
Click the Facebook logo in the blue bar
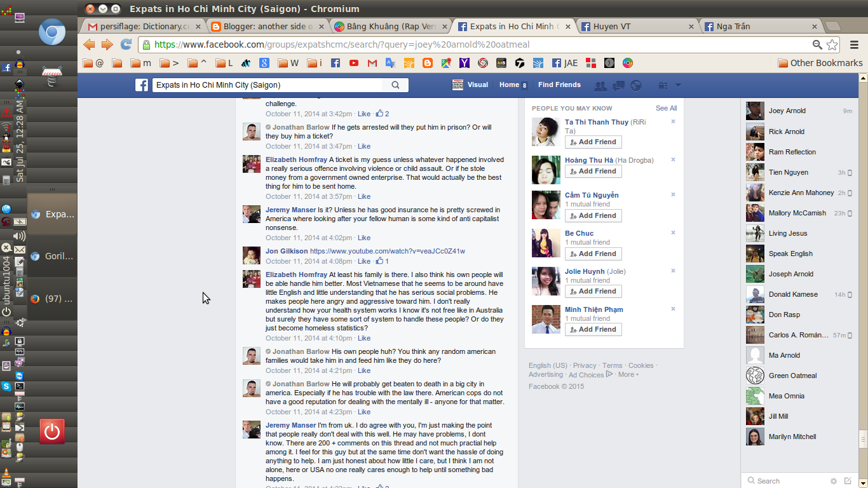tap(142, 85)
